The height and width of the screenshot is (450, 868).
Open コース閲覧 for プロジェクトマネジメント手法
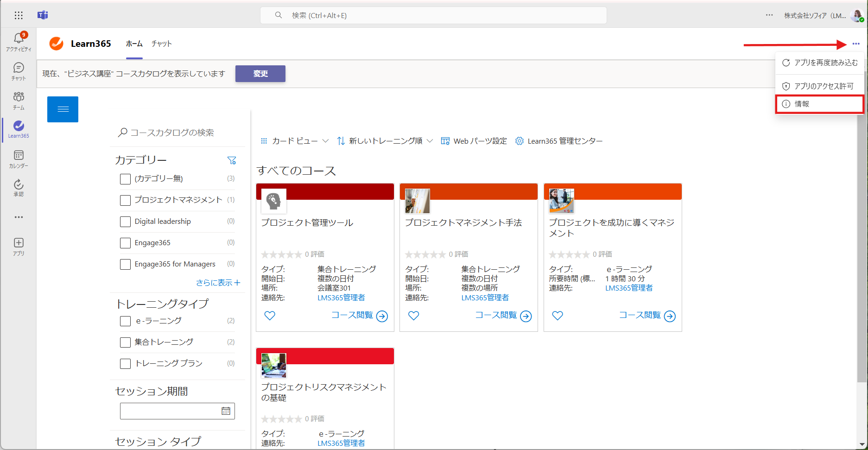[503, 316]
